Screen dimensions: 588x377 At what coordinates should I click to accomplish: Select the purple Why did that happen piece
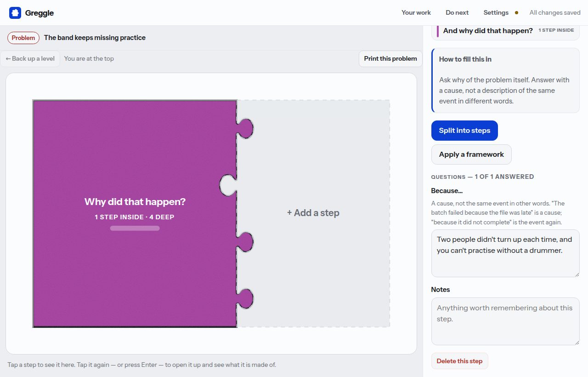135,213
